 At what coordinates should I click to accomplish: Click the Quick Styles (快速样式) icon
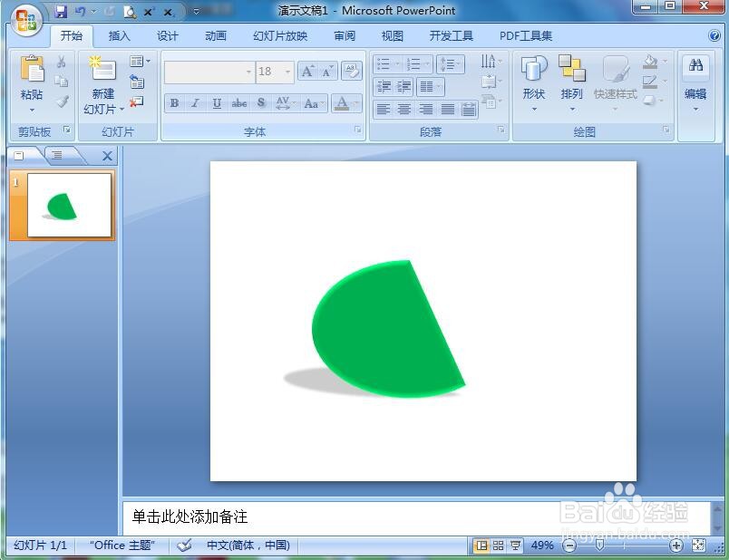(x=615, y=80)
